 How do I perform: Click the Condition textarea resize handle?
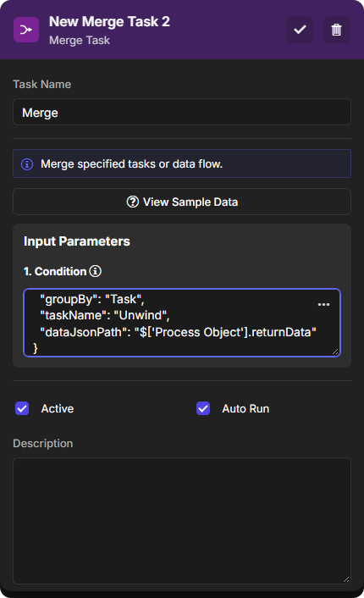tap(335, 352)
